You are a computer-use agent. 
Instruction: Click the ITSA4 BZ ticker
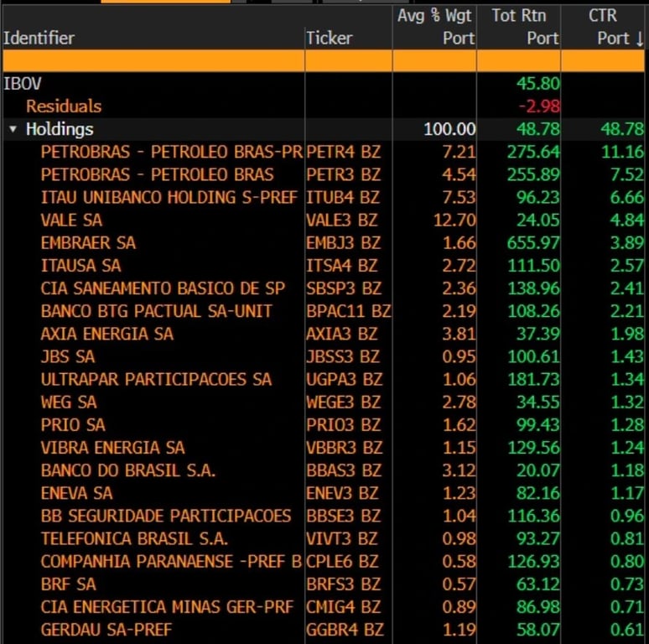[342, 266]
